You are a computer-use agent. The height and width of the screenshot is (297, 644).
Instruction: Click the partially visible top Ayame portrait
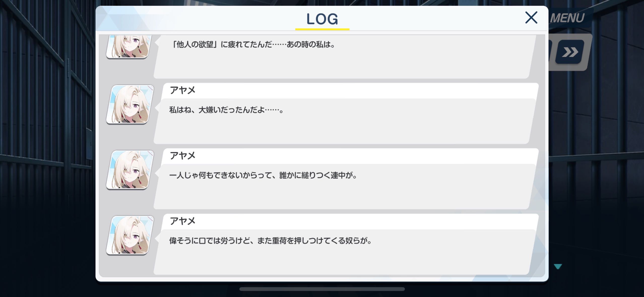129,47
